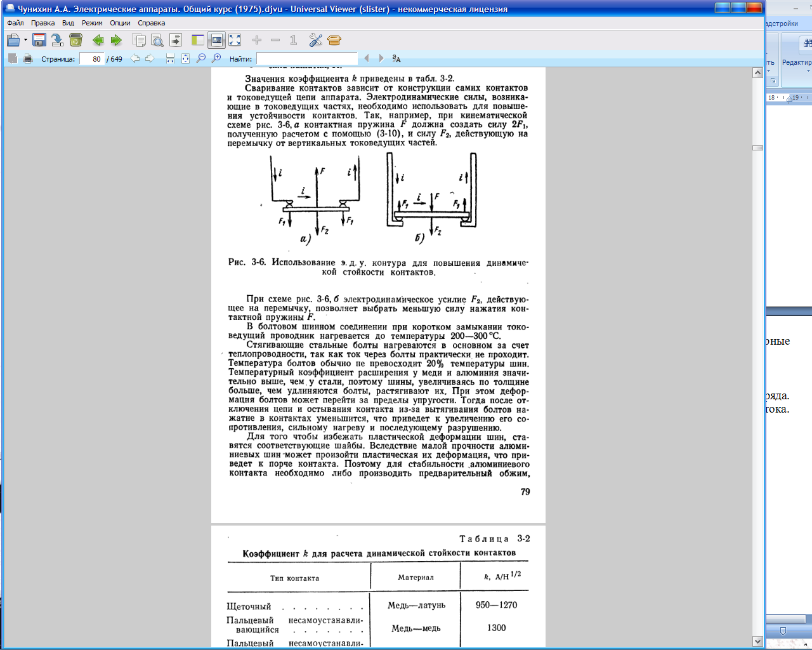
Task: Expand the open-file recent list arrow
Action: pos(25,40)
